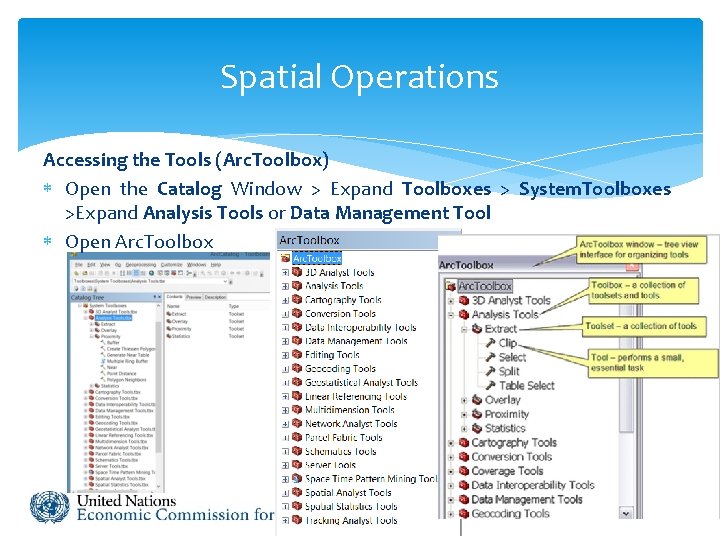Click the Select tool hammer icon

coord(491,357)
